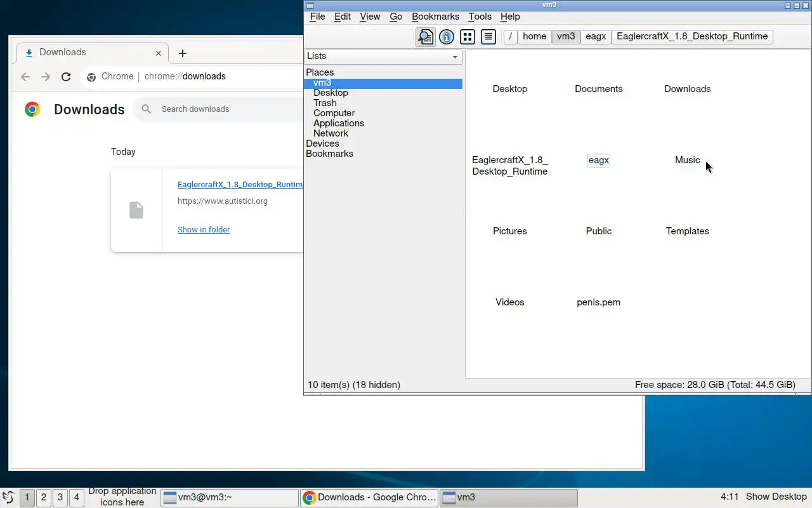Click the downloaded file's document icon
The image size is (812, 508).
[136, 210]
